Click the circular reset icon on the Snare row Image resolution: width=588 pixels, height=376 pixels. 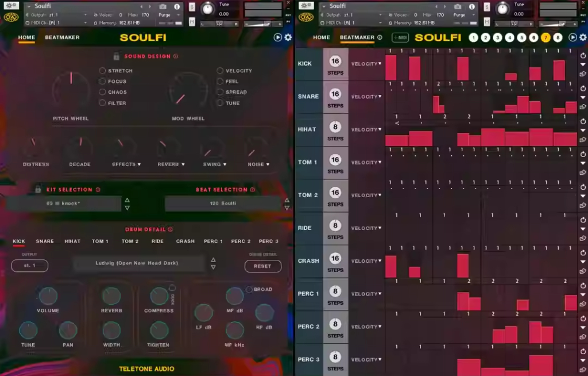pos(583,89)
